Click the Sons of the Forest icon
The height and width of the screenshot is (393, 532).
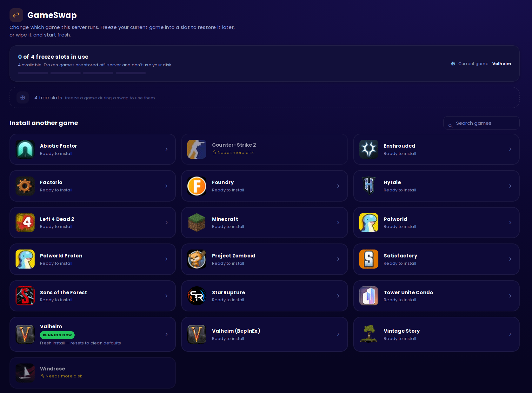(25, 296)
